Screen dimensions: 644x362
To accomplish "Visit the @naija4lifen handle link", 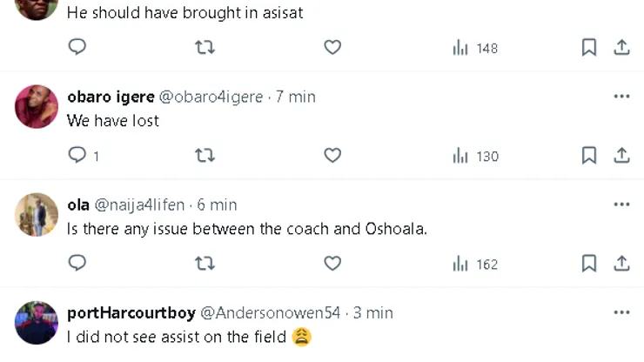I will click(x=138, y=204).
